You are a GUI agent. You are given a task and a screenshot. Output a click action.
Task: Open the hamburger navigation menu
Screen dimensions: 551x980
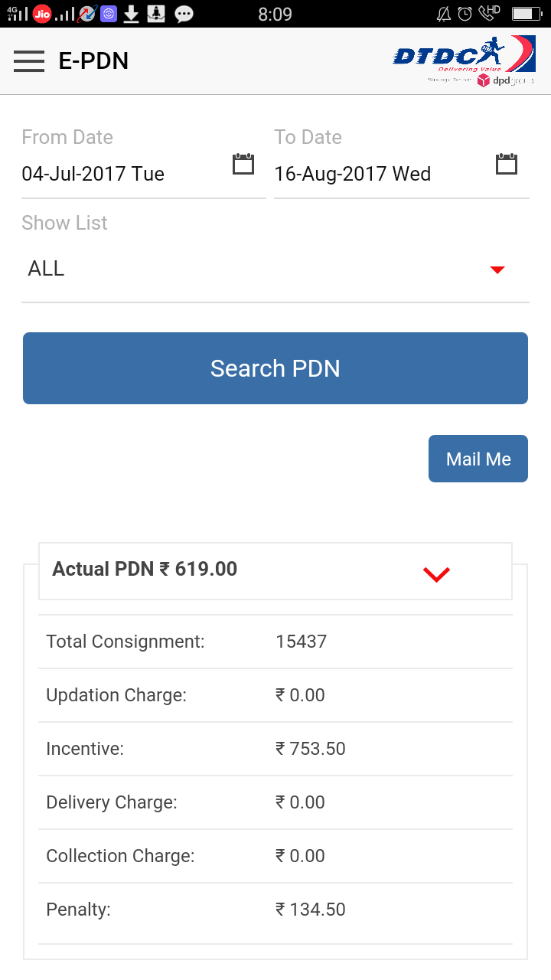click(x=29, y=60)
